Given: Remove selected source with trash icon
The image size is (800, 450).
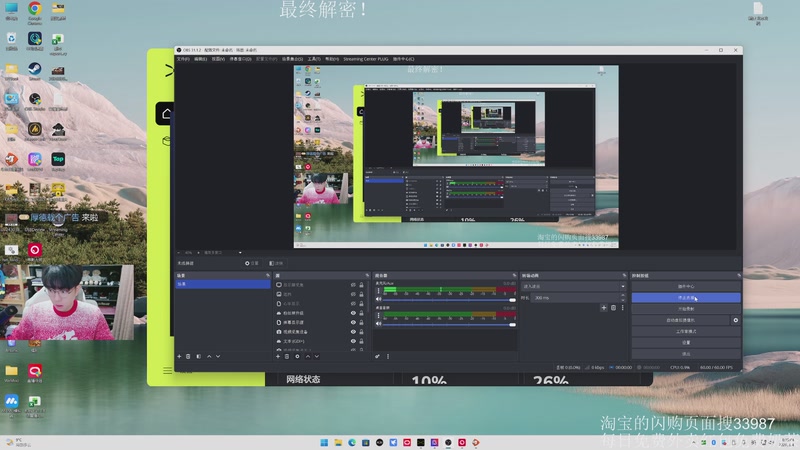Looking at the screenshot, I should [x=287, y=356].
